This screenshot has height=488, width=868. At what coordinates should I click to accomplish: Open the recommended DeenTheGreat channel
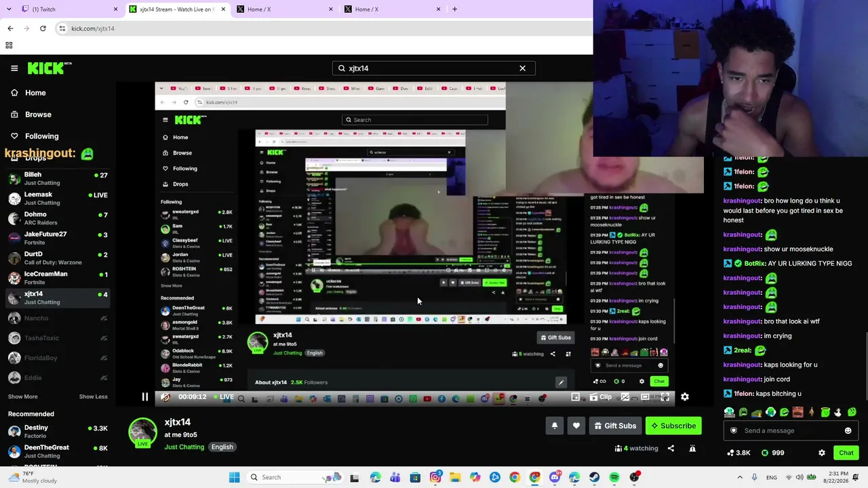58,451
